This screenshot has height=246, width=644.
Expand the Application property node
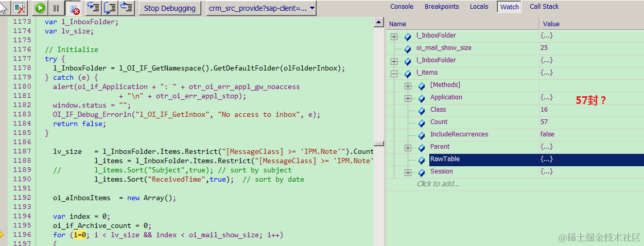(x=408, y=98)
